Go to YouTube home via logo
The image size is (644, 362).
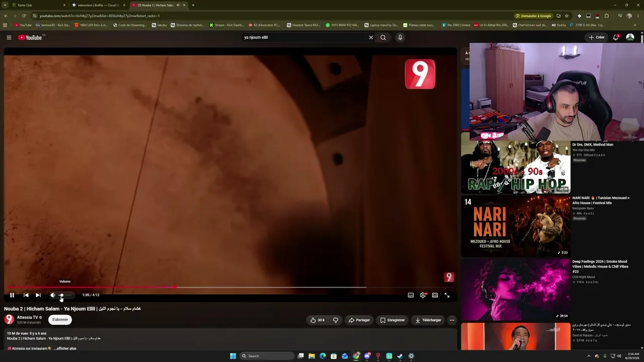click(31, 37)
